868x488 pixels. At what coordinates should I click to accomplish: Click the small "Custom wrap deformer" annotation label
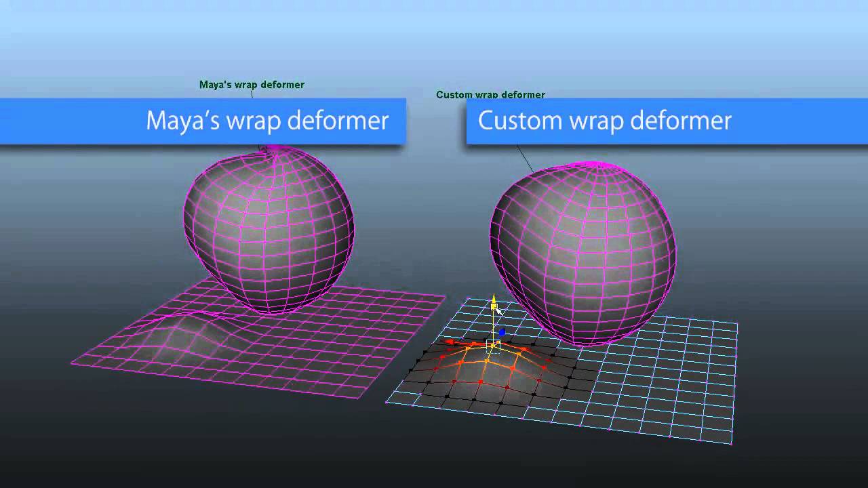click(x=490, y=95)
